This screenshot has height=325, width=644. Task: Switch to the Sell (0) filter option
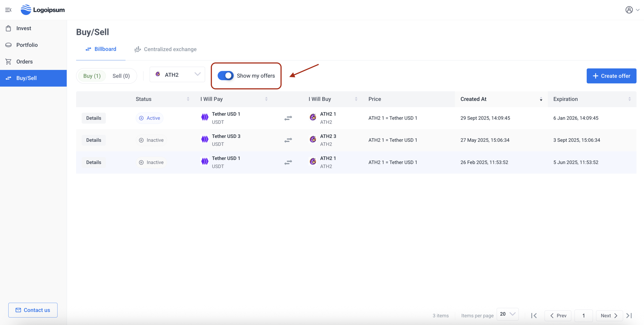pyautogui.click(x=121, y=76)
